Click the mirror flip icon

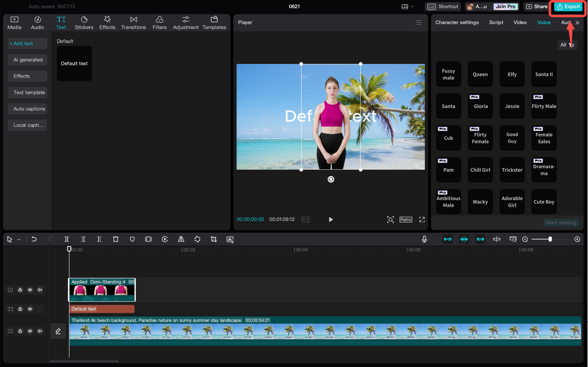[181, 239]
